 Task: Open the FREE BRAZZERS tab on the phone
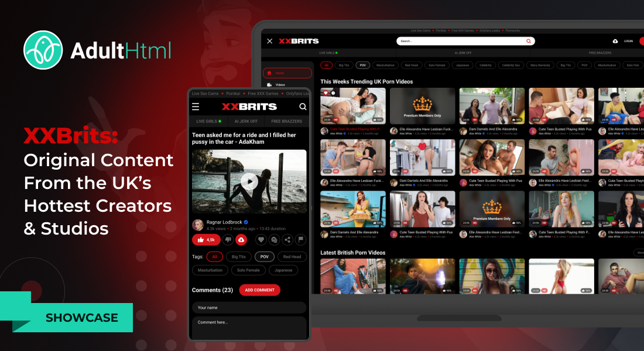287,122
